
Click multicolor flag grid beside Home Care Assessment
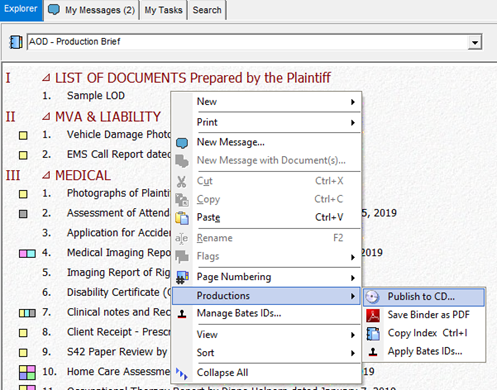click(x=27, y=372)
